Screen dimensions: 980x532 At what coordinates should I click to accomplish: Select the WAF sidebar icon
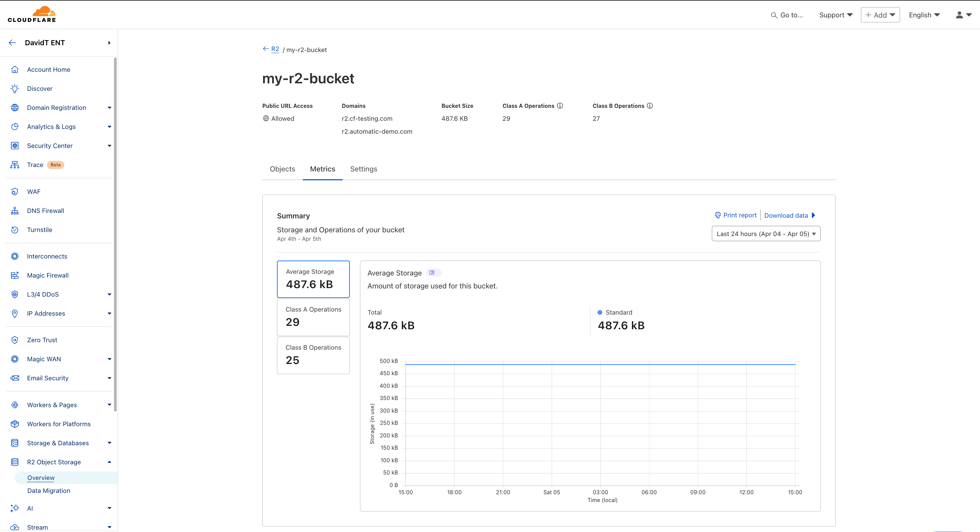click(x=14, y=191)
